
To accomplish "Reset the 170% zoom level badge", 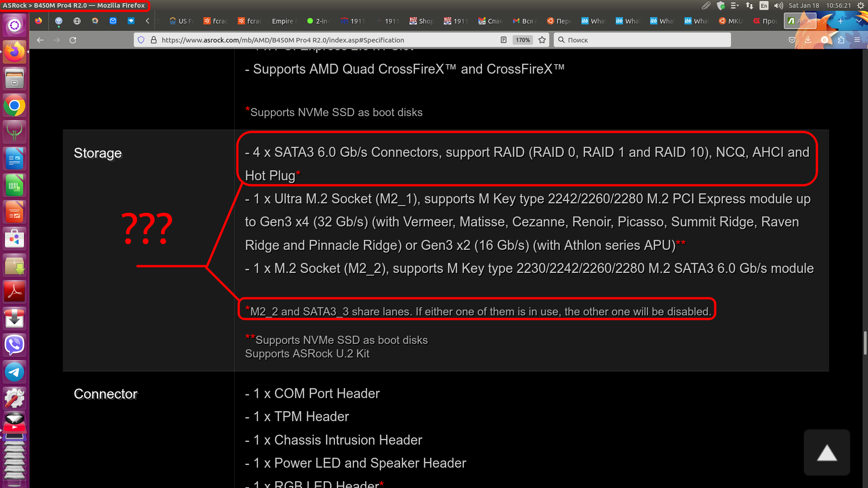I will coord(523,40).
